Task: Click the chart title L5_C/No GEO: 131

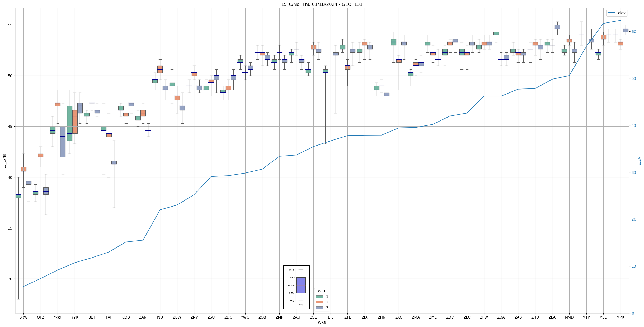Action: [x=322, y=4]
